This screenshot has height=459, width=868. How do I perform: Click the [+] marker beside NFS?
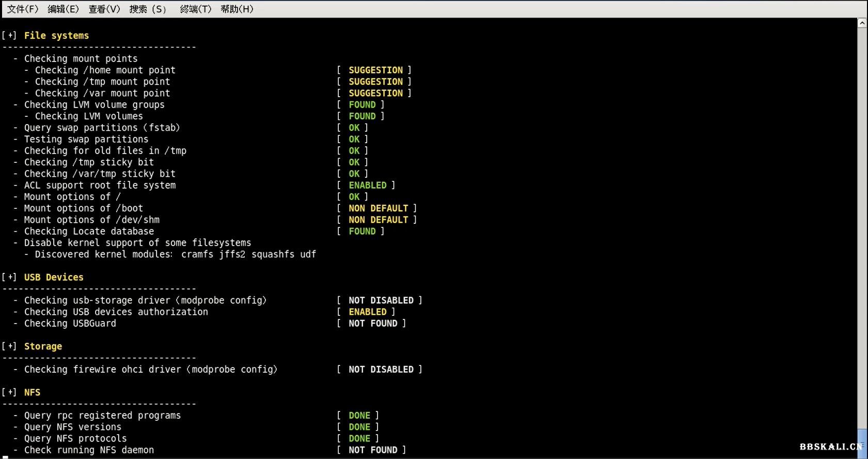(x=9, y=392)
